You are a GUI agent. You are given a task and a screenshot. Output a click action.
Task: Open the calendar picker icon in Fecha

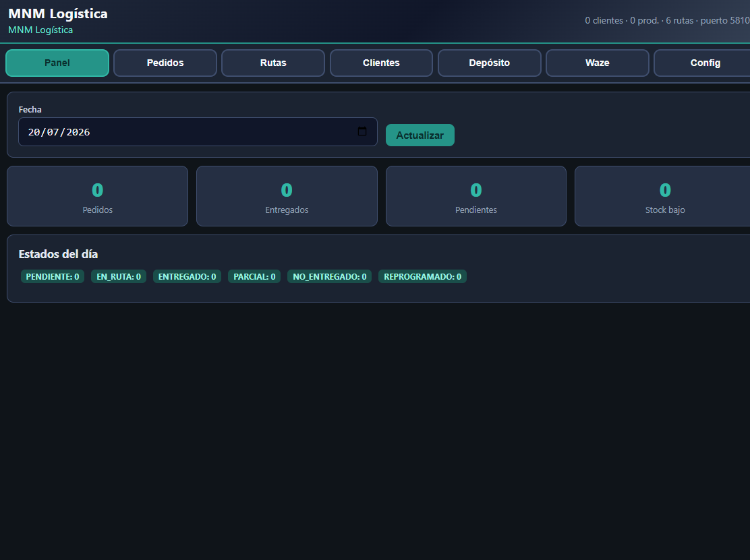pos(362,131)
